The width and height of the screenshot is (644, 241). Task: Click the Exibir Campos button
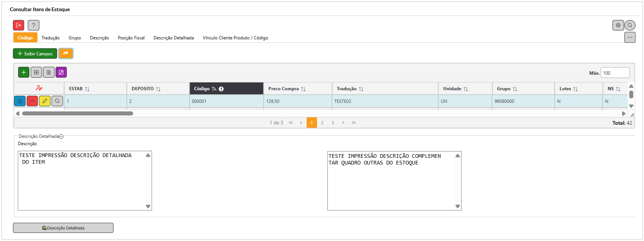pyautogui.click(x=35, y=54)
